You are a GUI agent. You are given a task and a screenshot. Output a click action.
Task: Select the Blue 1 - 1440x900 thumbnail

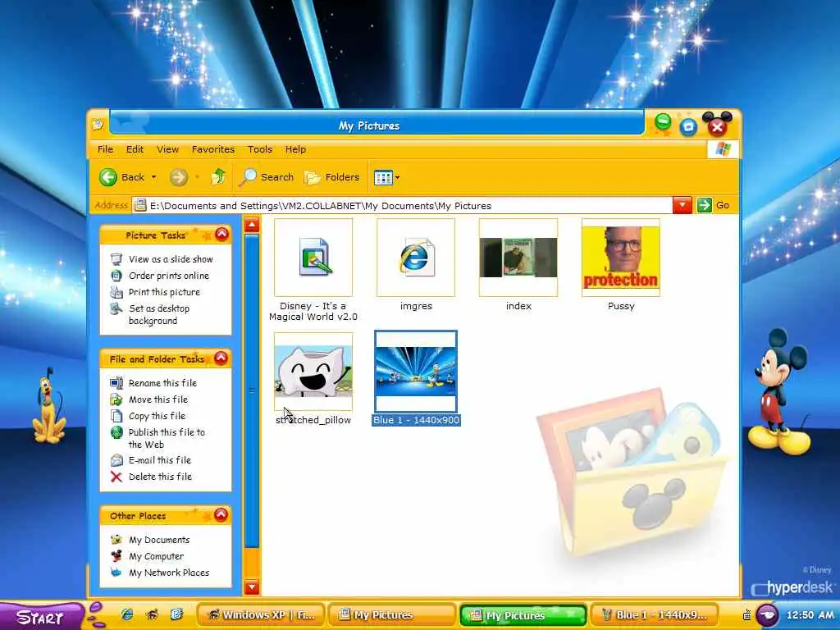tap(416, 372)
